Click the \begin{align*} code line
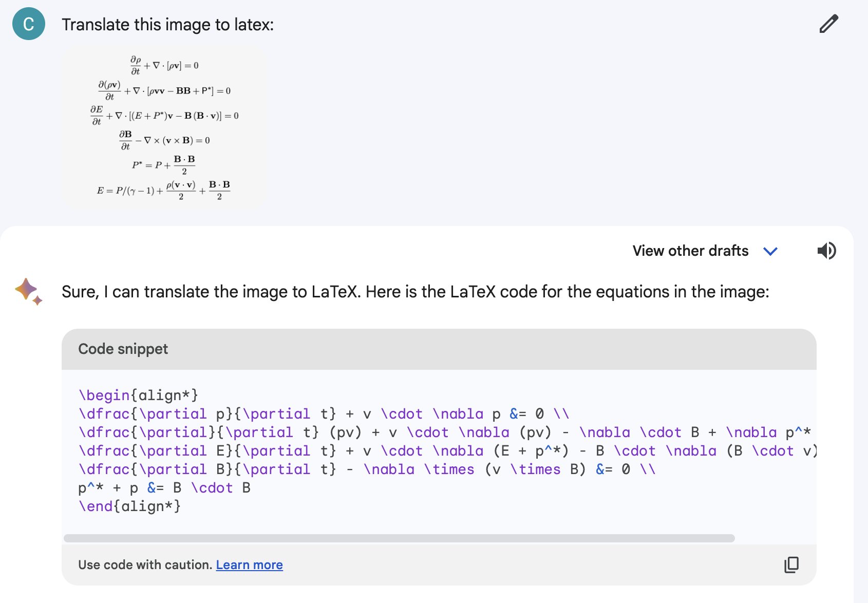The height and width of the screenshot is (603, 868). pos(138,395)
